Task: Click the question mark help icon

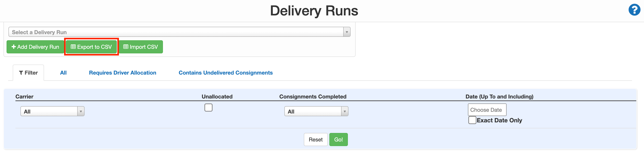Action: [634, 10]
